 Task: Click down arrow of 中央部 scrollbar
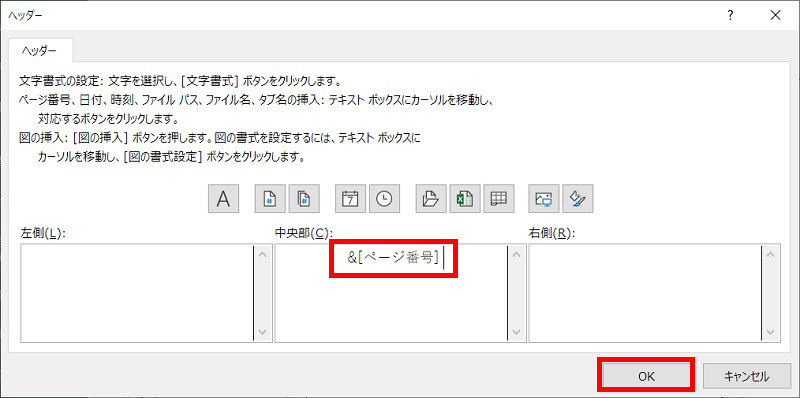[516, 332]
